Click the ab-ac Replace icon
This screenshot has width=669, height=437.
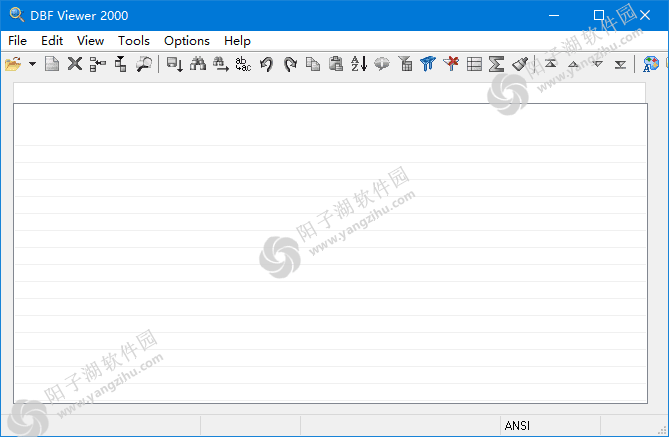coord(243,64)
